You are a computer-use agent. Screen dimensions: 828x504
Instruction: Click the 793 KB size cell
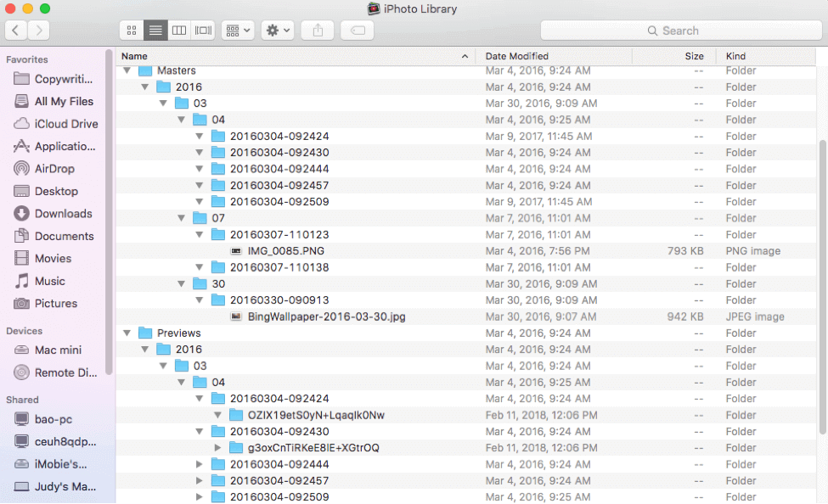pos(684,251)
